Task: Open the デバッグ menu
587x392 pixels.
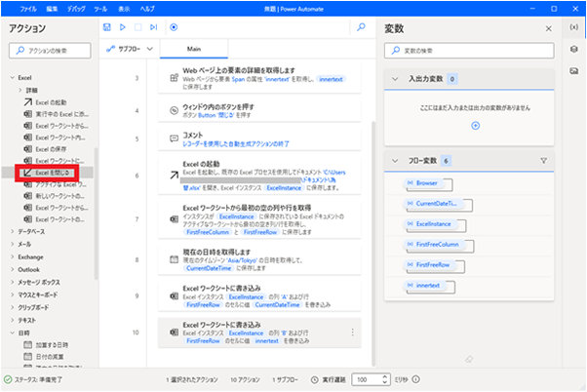Action: tap(76, 9)
